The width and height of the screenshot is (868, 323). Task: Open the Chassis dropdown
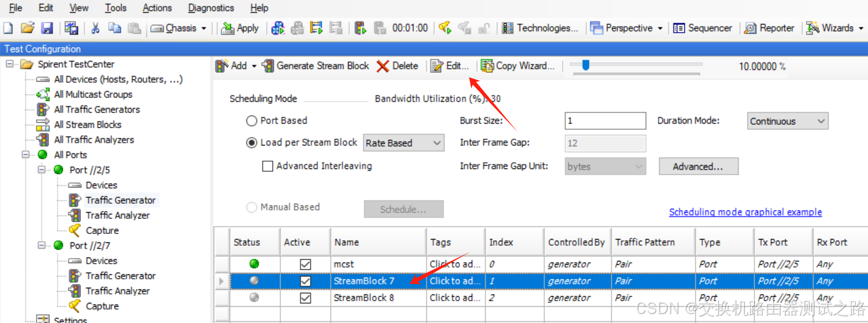coord(179,28)
